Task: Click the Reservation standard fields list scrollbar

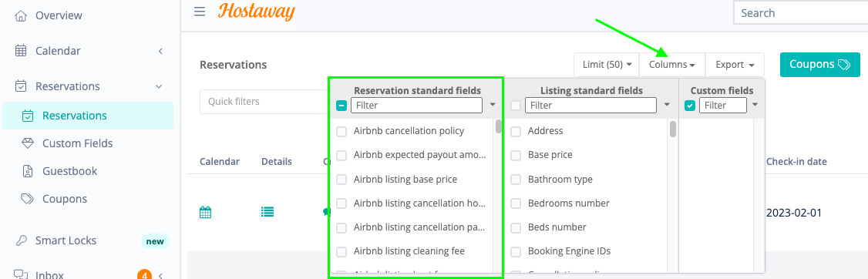Action: [x=498, y=127]
